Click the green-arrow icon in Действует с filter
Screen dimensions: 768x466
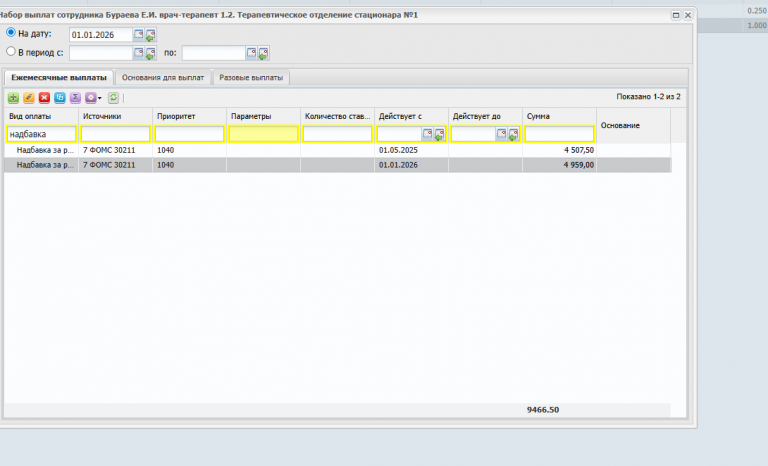(439, 134)
